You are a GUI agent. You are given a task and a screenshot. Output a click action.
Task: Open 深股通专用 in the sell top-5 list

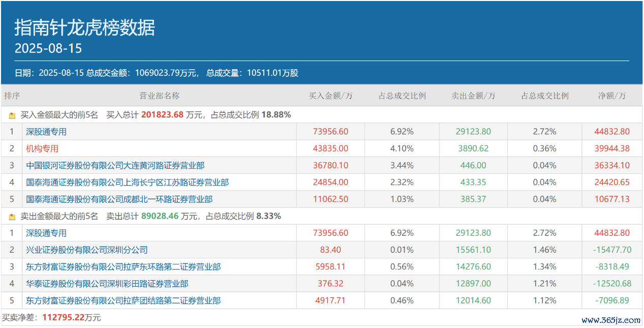click(x=46, y=233)
